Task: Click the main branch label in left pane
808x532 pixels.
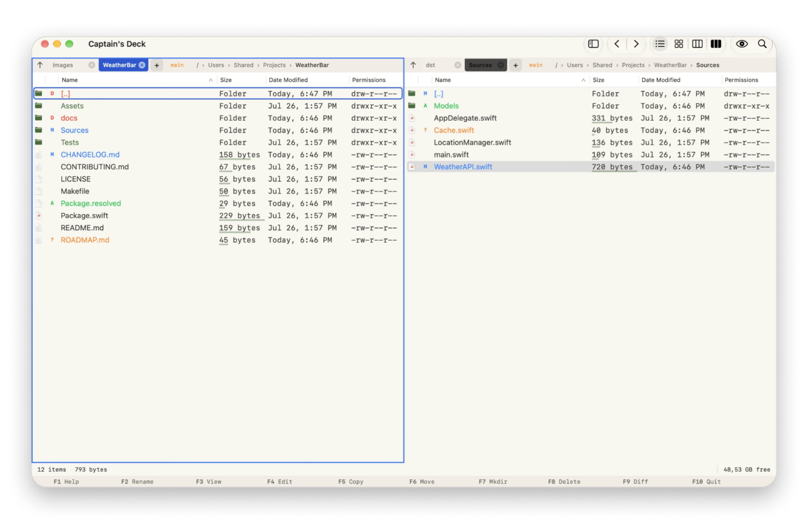Action: pos(177,65)
